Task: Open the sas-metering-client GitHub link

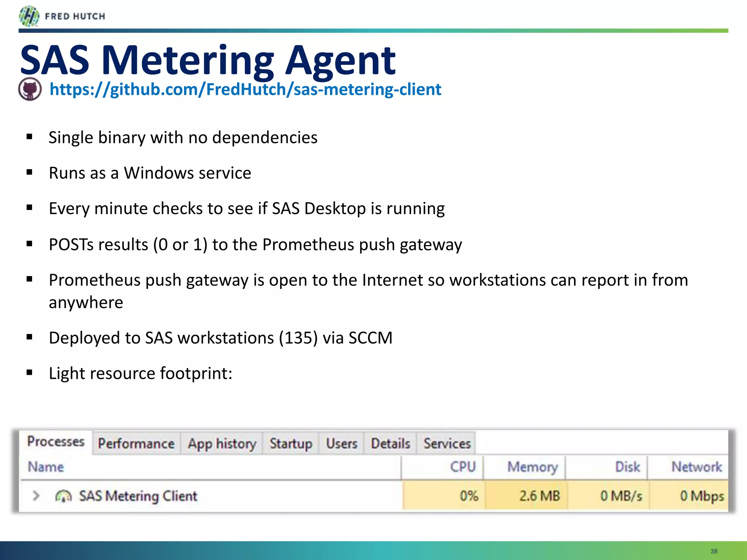Action: coord(245,89)
